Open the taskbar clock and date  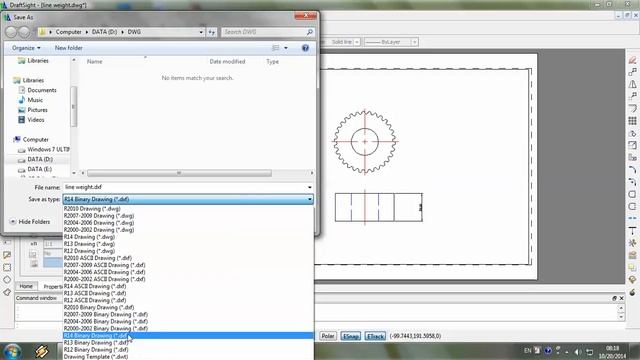coord(612,352)
